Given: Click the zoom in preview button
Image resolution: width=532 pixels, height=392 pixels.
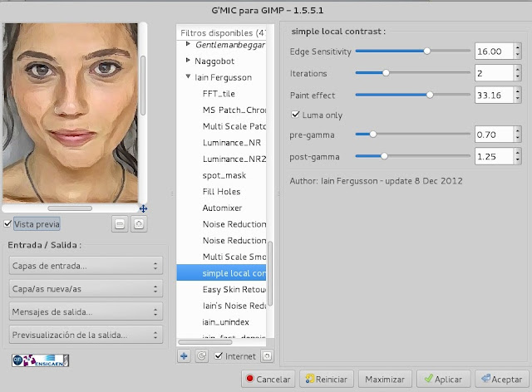Looking at the screenshot, I should [x=138, y=224].
